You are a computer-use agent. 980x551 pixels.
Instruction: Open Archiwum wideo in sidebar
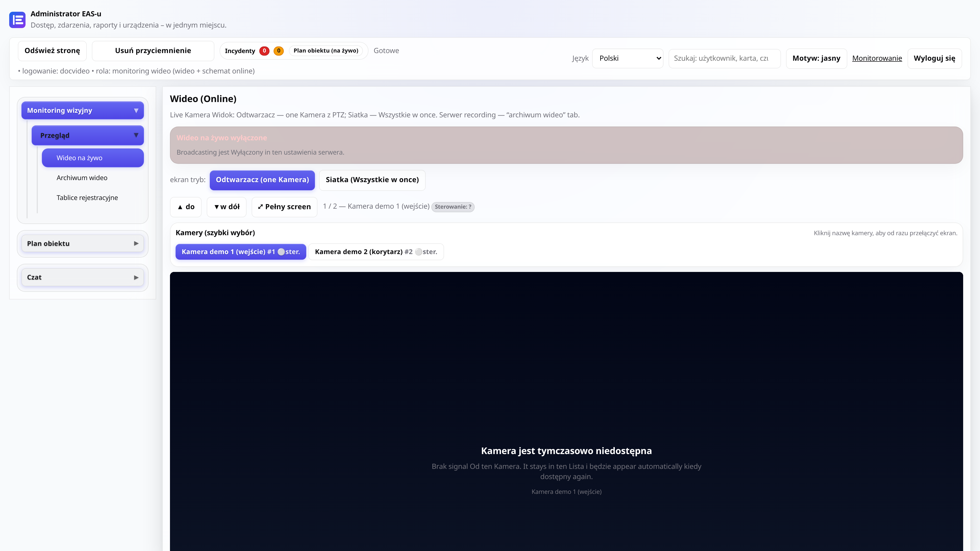click(x=82, y=178)
